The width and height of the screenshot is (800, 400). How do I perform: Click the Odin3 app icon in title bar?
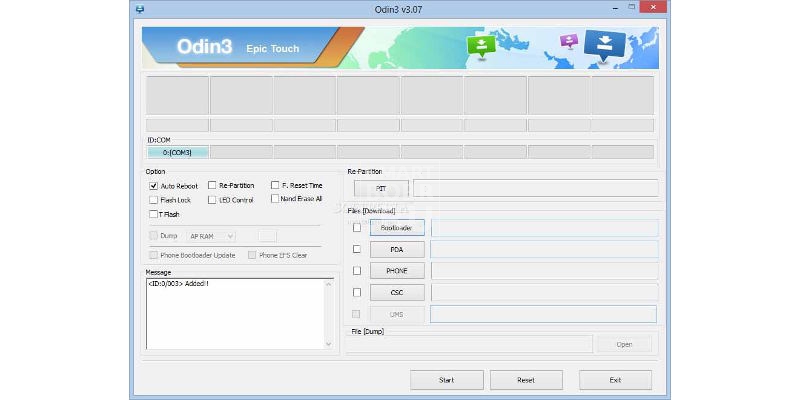[140, 9]
